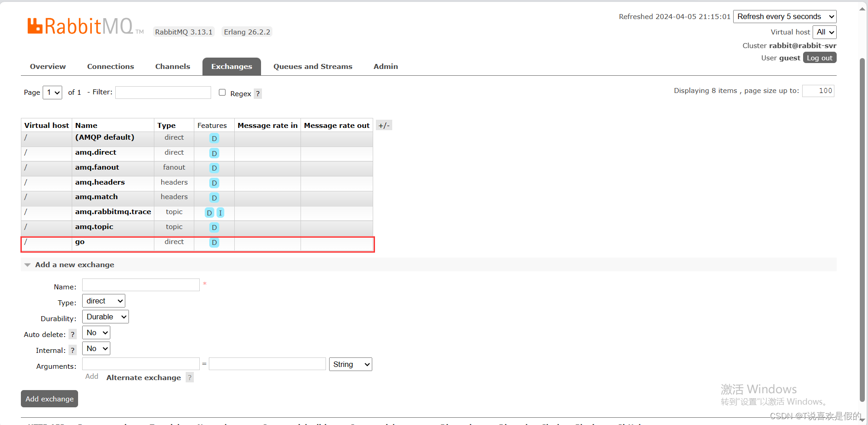
Task: Open the Page number dropdown
Action: click(52, 92)
